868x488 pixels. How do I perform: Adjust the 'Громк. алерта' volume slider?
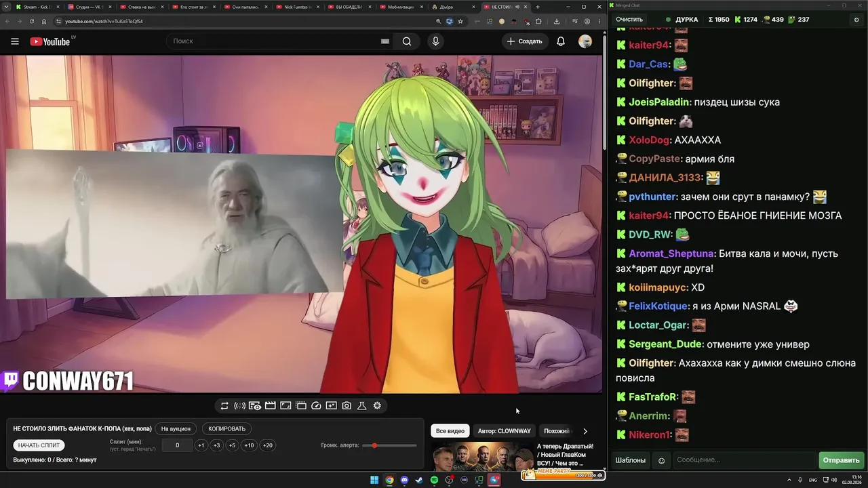(x=390, y=445)
